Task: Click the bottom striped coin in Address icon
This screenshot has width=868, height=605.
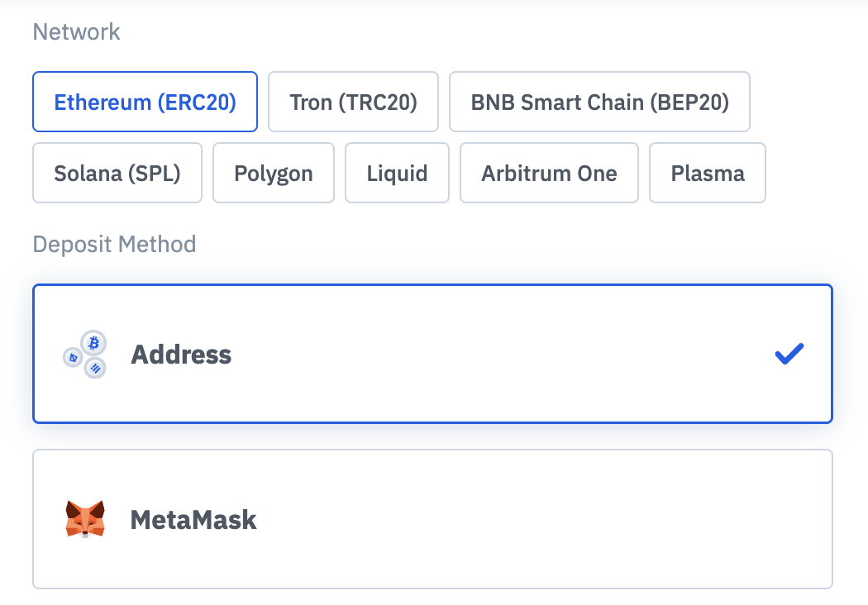Action: [95, 368]
